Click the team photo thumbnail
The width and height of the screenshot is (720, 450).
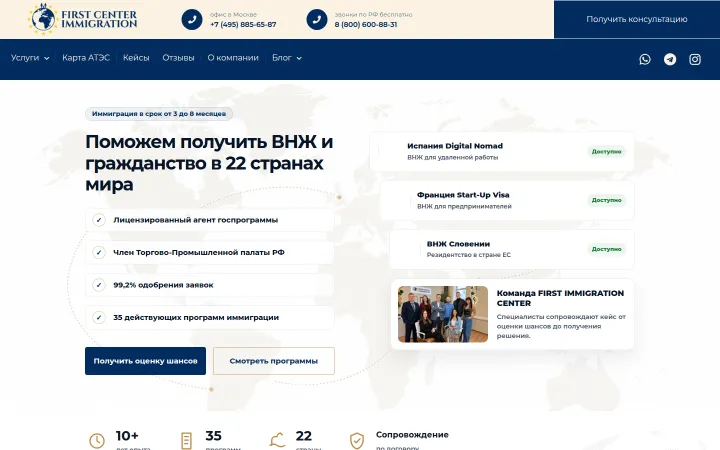pos(443,314)
